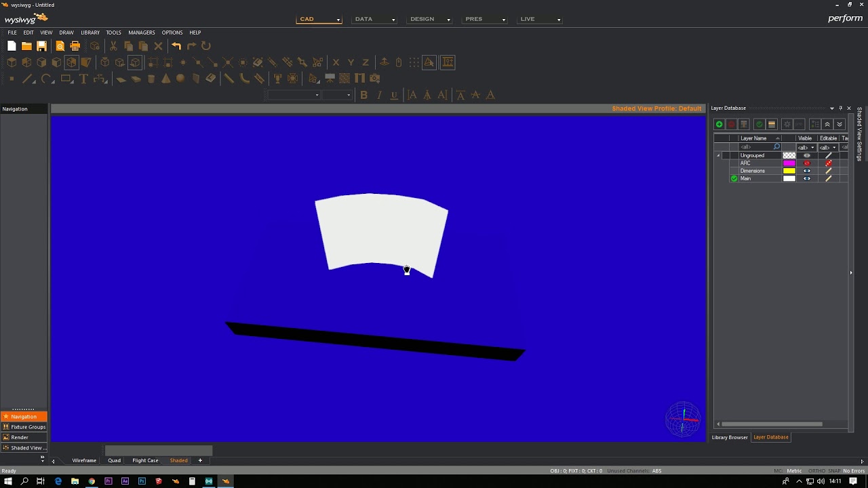This screenshot has width=868, height=488.
Task: Expand all layers with double down chevron
Action: [840, 124]
